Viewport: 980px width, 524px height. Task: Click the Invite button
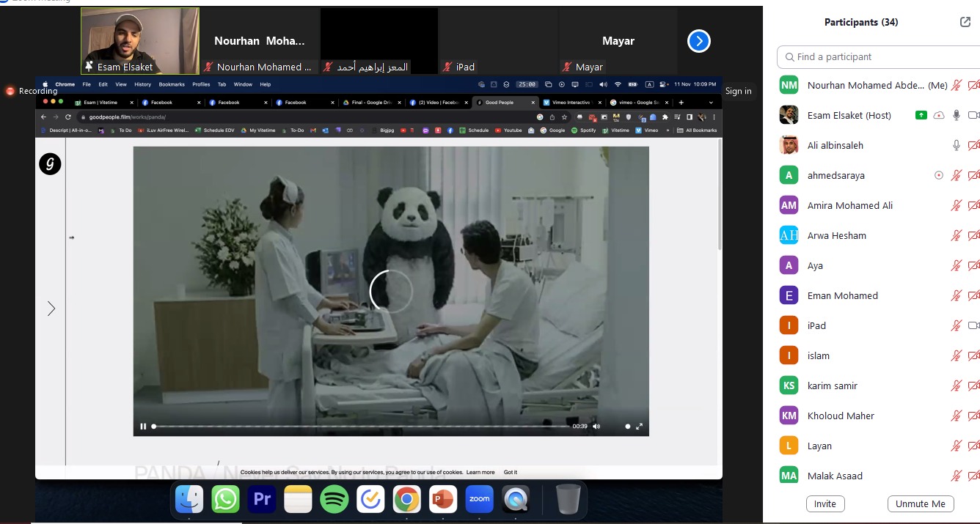pyautogui.click(x=825, y=503)
